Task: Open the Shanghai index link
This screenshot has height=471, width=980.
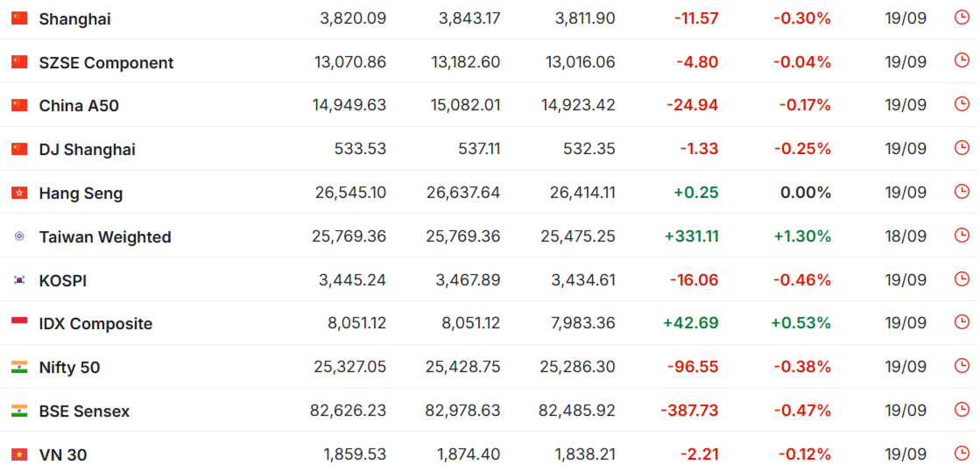Action: (x=75, y=19)
